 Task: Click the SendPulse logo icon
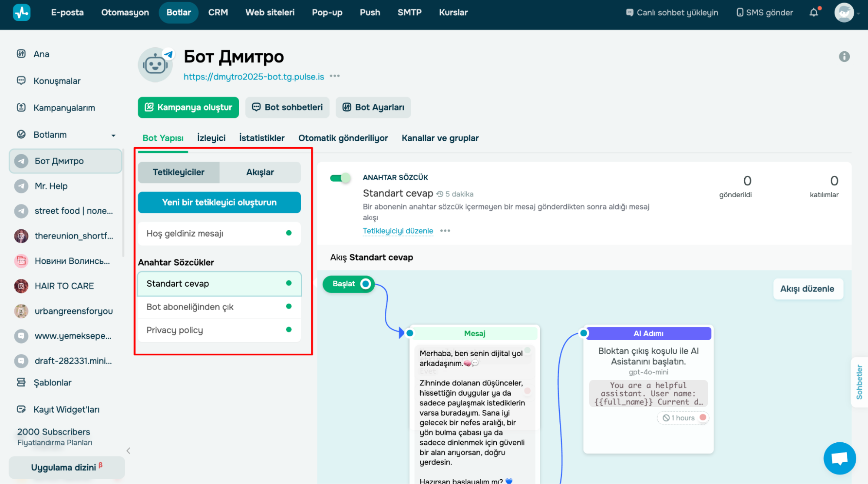(21, 12)
